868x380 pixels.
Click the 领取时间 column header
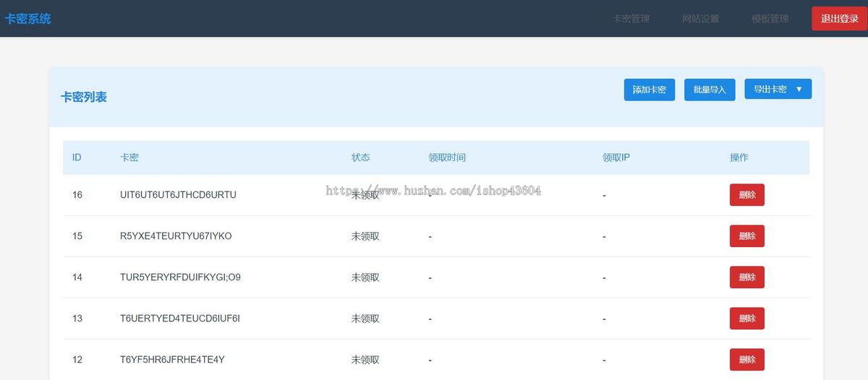(x=447, y=157)
